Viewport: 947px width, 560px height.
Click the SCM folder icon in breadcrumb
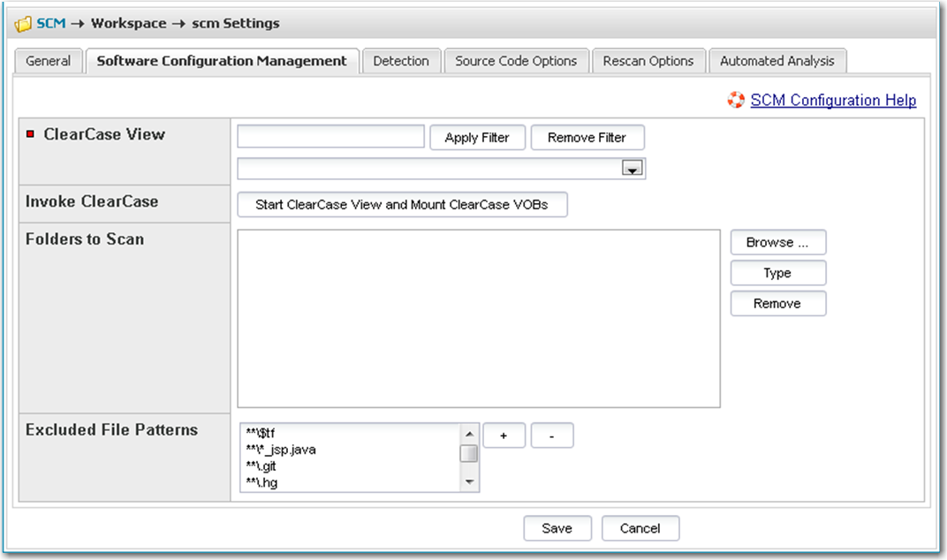(x=23, y=24)
